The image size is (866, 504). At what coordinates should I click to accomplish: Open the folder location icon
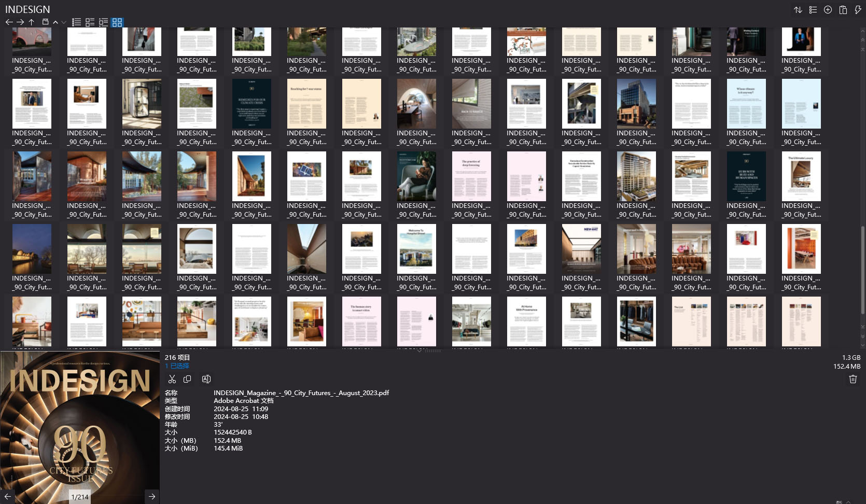point(45,22)
